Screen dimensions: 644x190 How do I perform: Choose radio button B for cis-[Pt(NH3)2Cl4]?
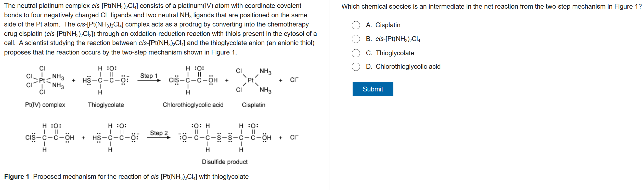pos(356,39)
